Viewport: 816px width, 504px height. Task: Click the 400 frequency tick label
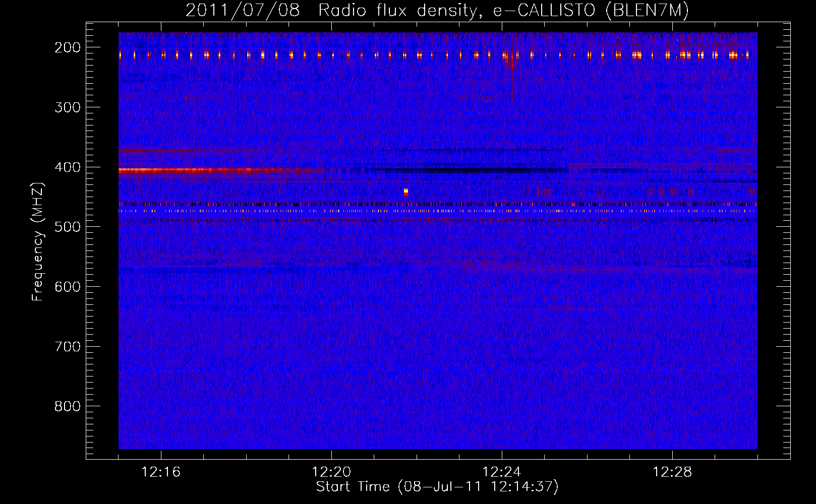pos(68,167)
